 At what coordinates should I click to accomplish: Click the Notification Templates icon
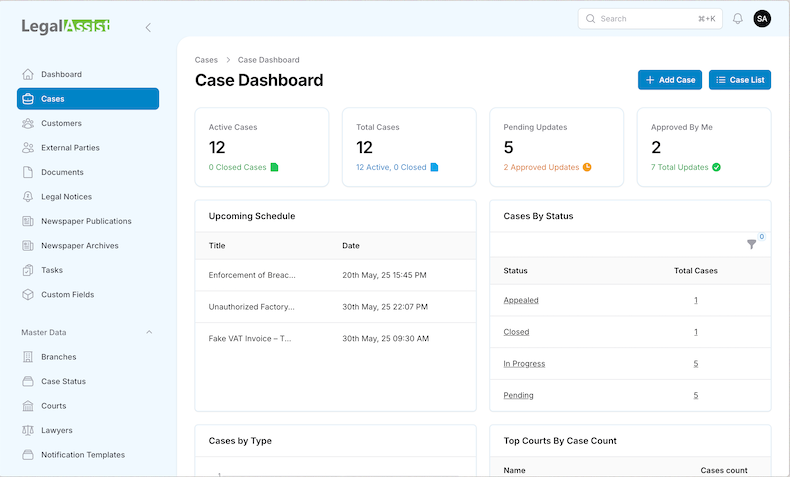28,454
